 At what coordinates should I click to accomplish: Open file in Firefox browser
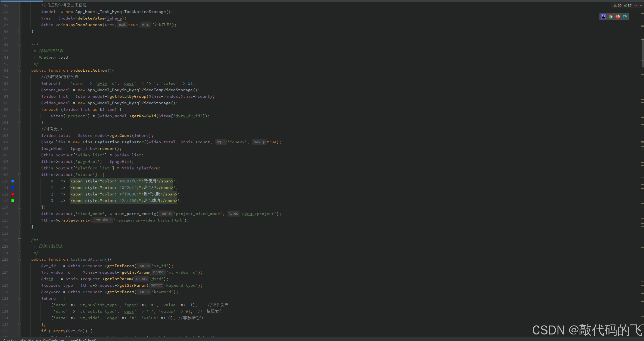[x=618, y=17]
